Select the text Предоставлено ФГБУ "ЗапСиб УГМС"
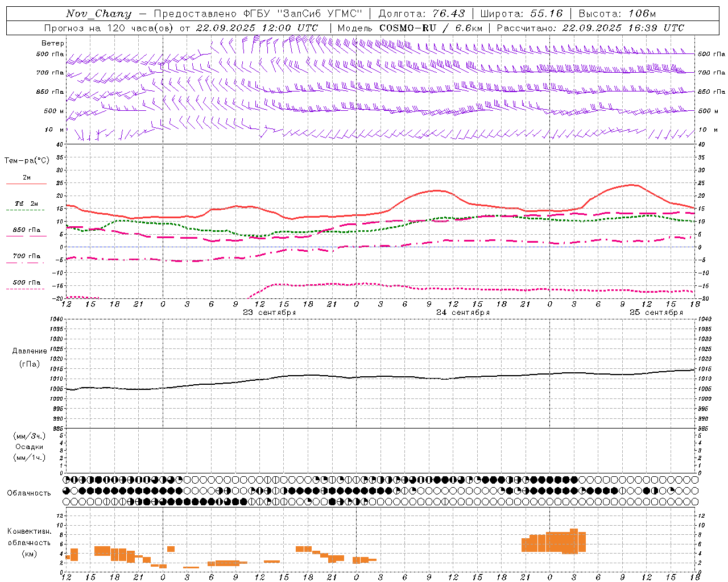This screenshot has width=728, height=582. tap(258, 14)
